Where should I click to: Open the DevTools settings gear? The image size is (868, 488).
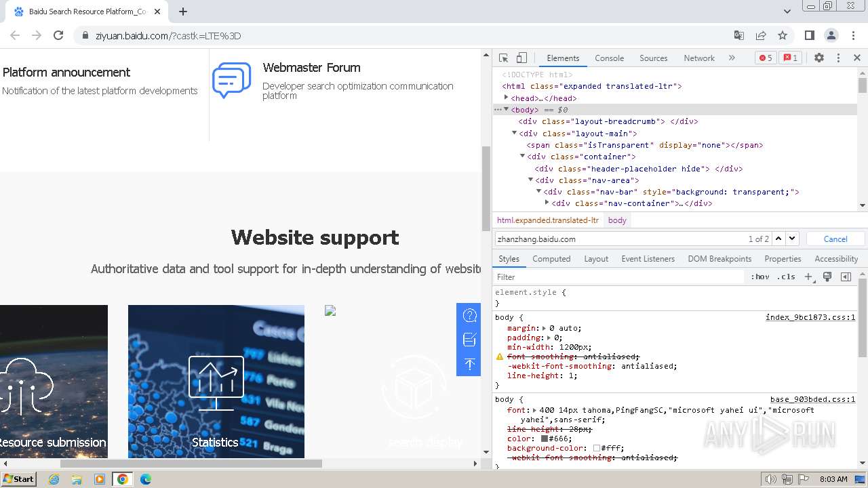pos(819,58)
